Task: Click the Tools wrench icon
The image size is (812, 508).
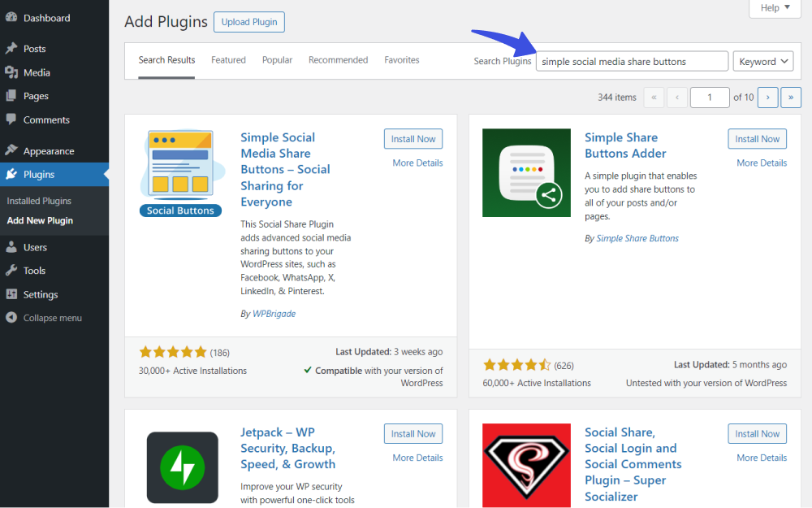Action: click(11, 270)
